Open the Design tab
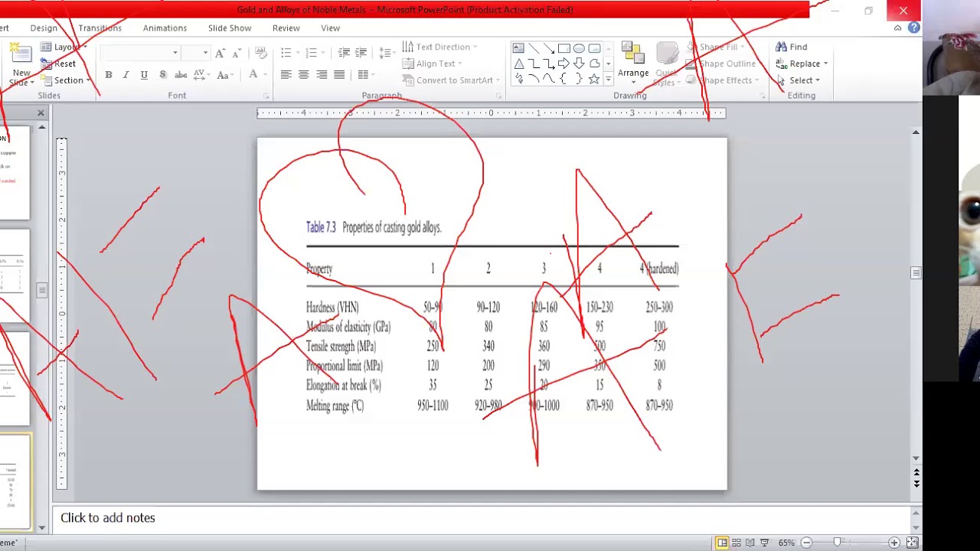 pos(44,28)
